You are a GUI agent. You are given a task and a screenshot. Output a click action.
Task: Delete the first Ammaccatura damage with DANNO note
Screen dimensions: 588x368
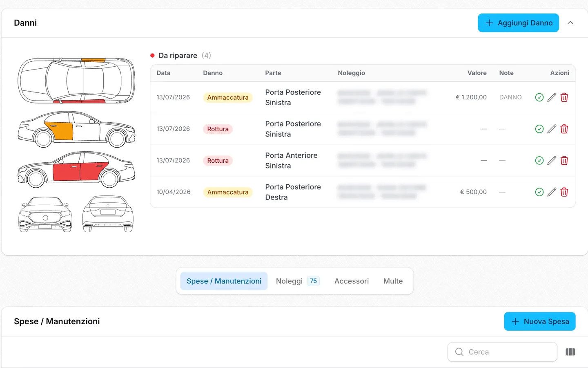564,97
